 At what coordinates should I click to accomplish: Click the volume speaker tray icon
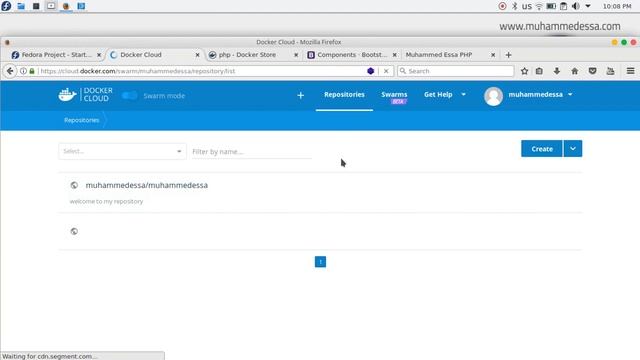click(x=576, y=6)
